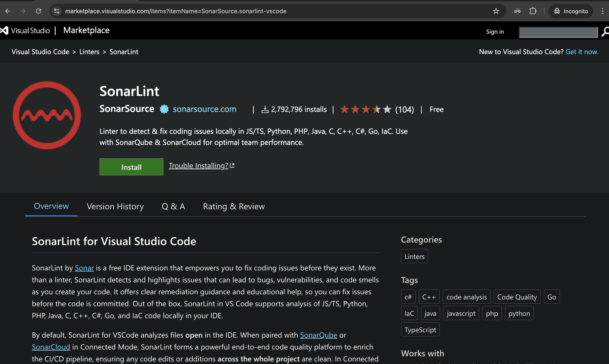Click the Incognito indicator button
The width and height of the screenshot is (609, 364).
coord(571,11)
